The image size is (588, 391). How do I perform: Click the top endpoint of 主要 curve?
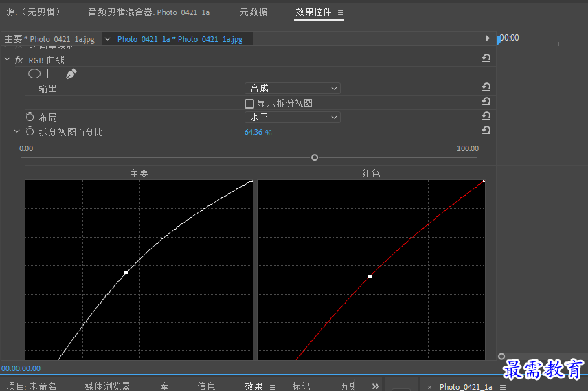[x=251, y=181]
